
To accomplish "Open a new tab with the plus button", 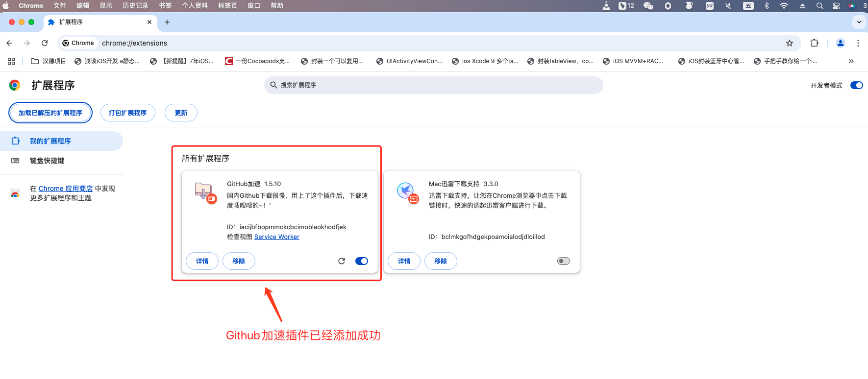I will click(167, 22).
